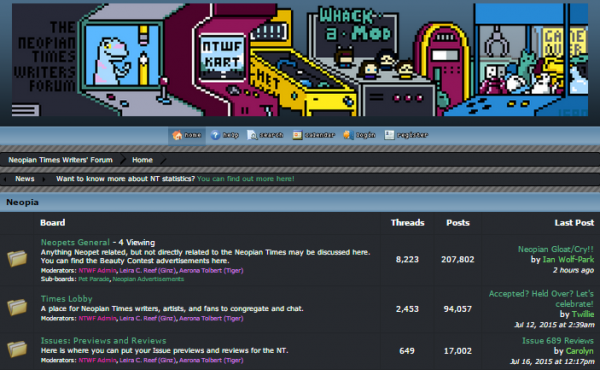Open the Neopets General board

(75, 242)
